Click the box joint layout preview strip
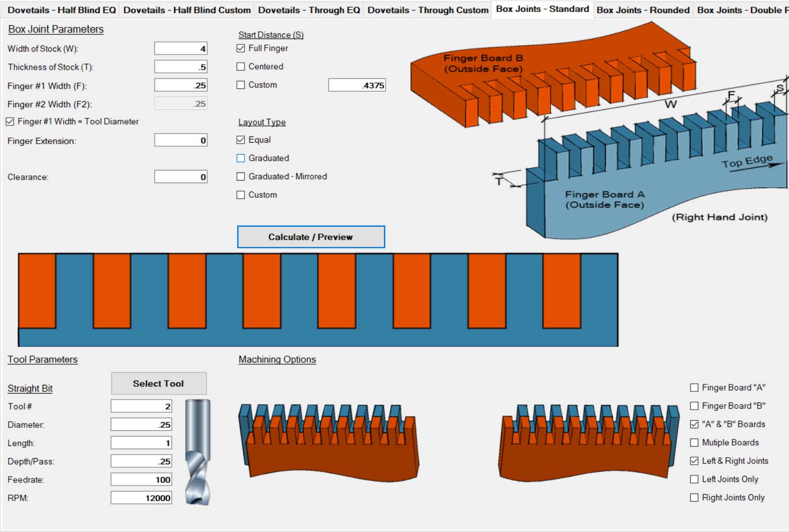The image size is (789, 532). 318,299
